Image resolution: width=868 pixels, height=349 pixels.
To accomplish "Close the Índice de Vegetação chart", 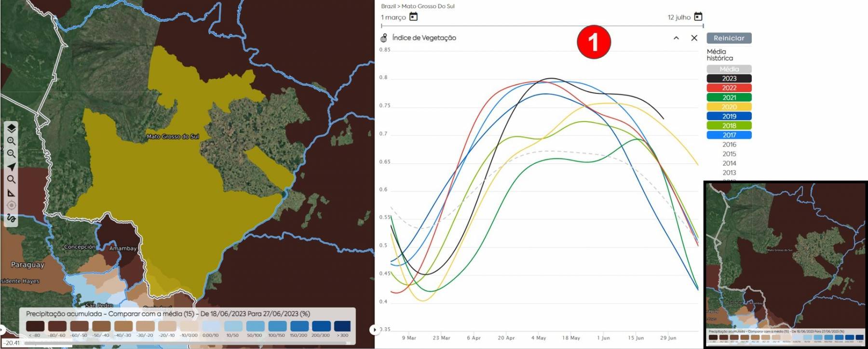I will click(x=694, y=38).
